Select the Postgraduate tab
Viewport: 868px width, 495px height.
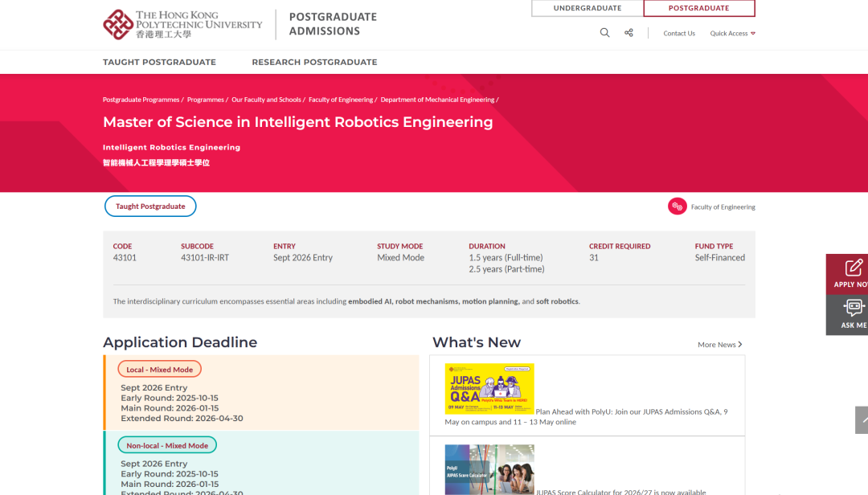pos(699,8)
